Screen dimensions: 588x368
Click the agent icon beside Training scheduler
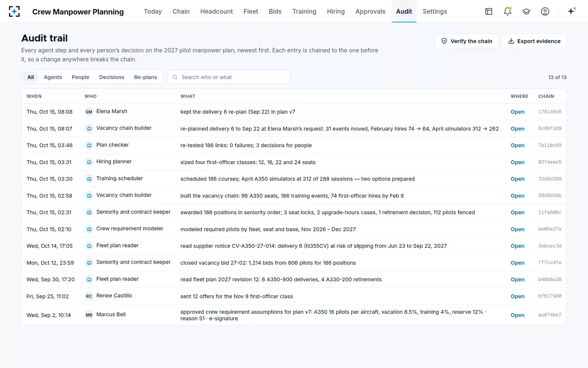89,179
